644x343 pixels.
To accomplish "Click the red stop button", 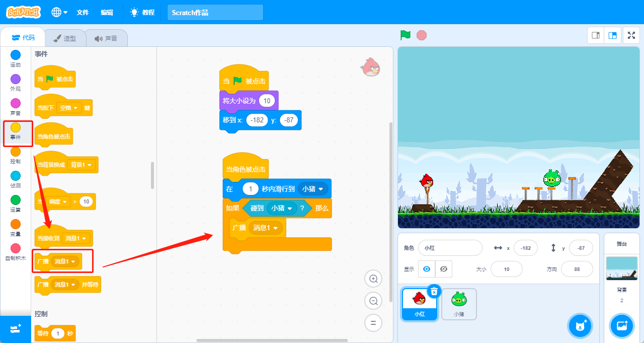I will (x=422, y=35).
